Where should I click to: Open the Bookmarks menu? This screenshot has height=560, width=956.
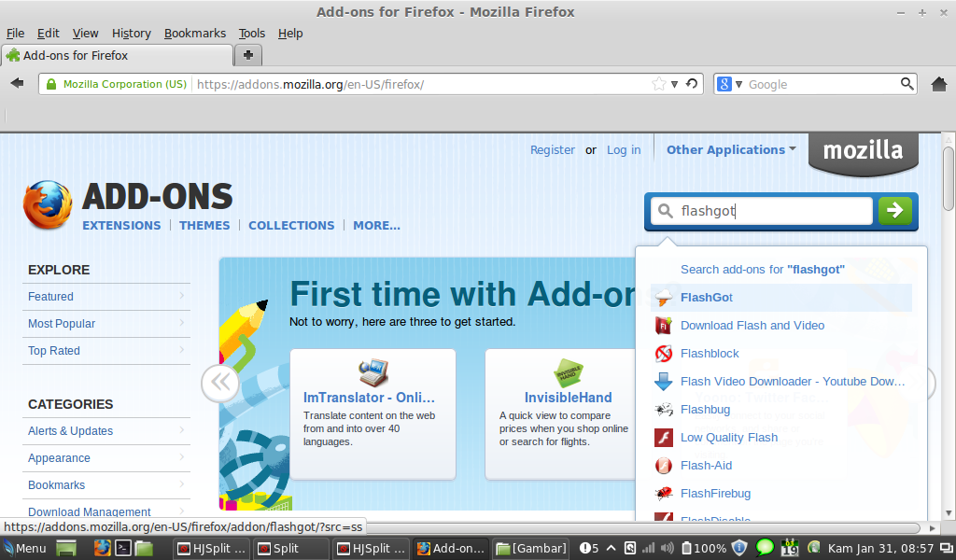(194, 33)
